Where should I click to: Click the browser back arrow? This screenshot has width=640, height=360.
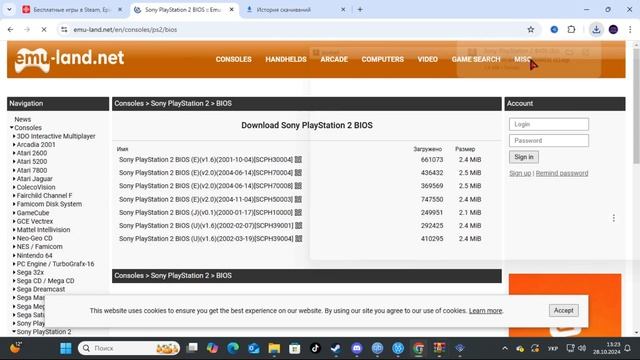tap(11, 29)
